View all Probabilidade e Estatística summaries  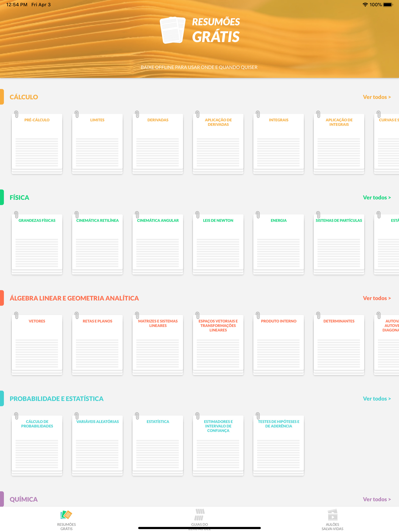click(377, 399)
